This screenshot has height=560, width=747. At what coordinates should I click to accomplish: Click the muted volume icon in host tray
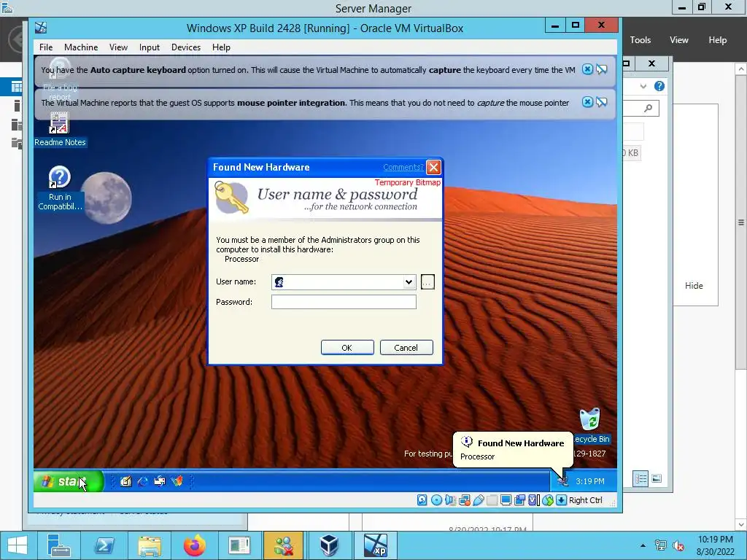(x=678, y=545)
